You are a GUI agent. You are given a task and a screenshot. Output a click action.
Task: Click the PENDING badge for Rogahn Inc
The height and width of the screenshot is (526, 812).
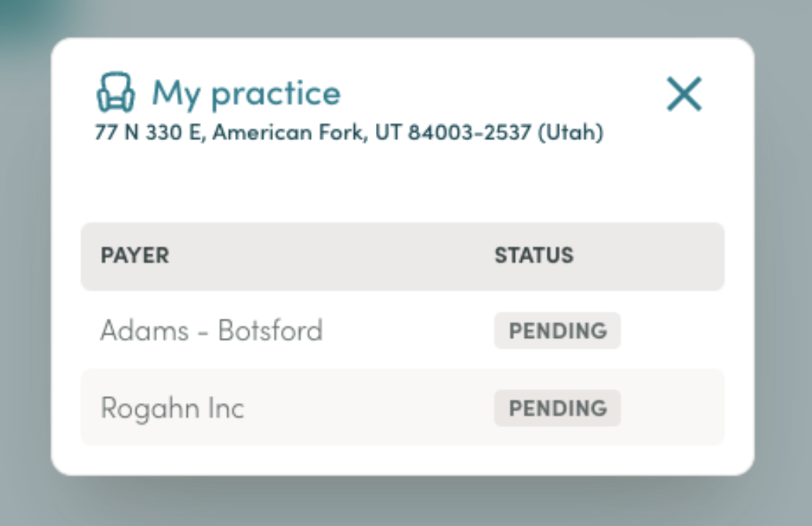pyautogui.click(x=558, y=408)
